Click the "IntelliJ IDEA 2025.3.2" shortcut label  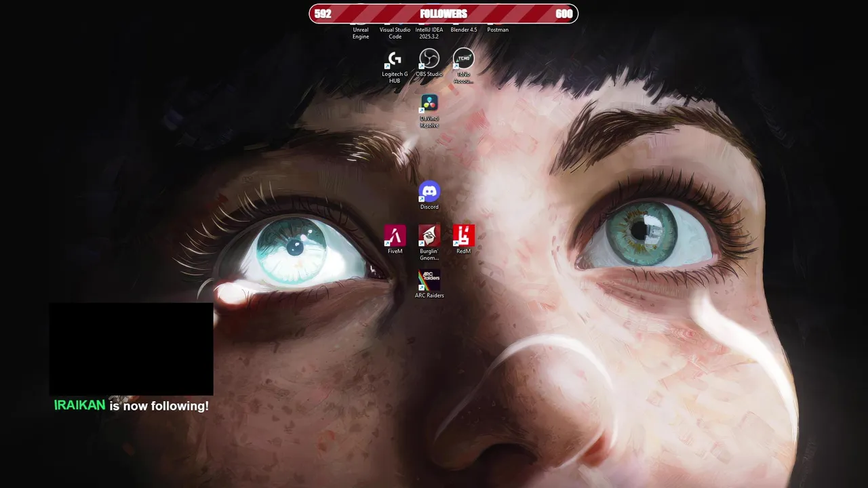429,33
